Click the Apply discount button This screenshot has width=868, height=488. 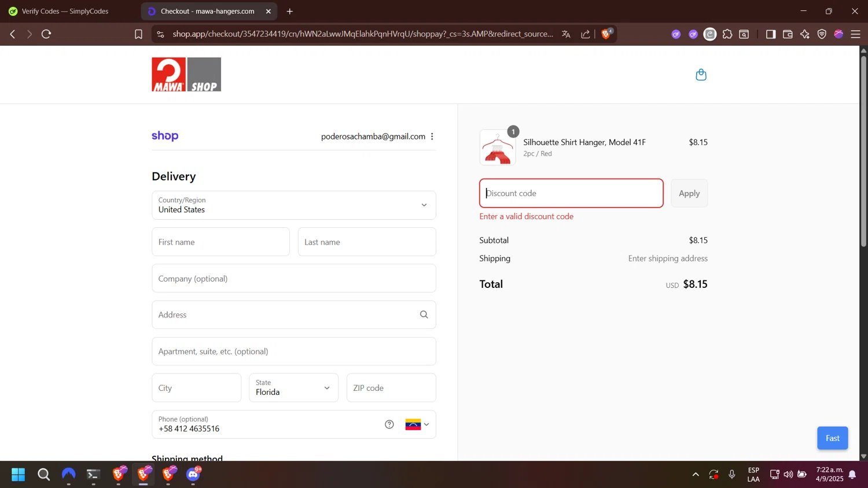689,193
